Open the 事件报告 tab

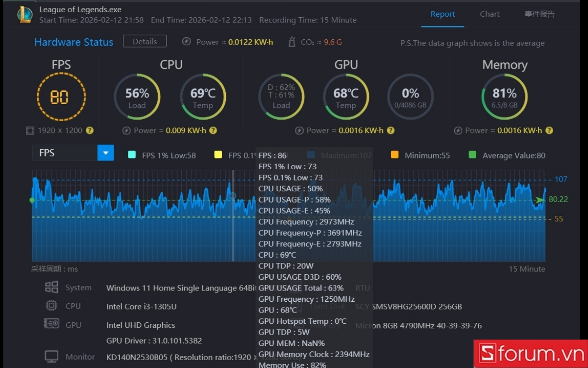(x=539, y=14)
